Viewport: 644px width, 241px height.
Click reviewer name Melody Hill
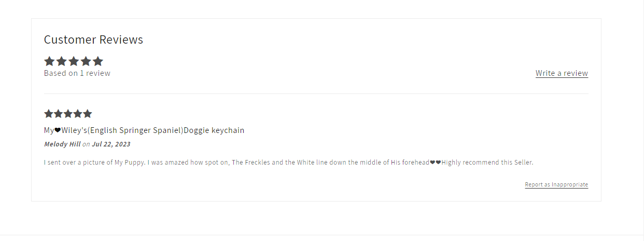pos(62,144)
